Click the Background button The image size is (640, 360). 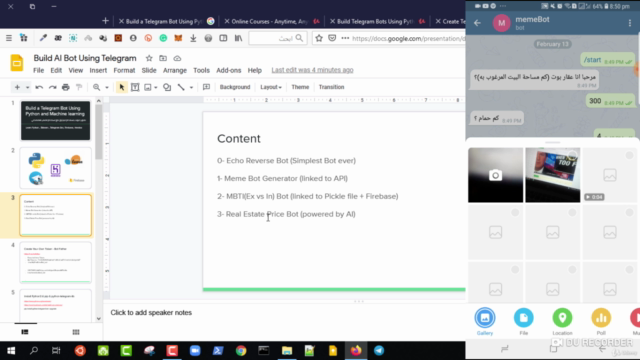click(x=235, y=87)
